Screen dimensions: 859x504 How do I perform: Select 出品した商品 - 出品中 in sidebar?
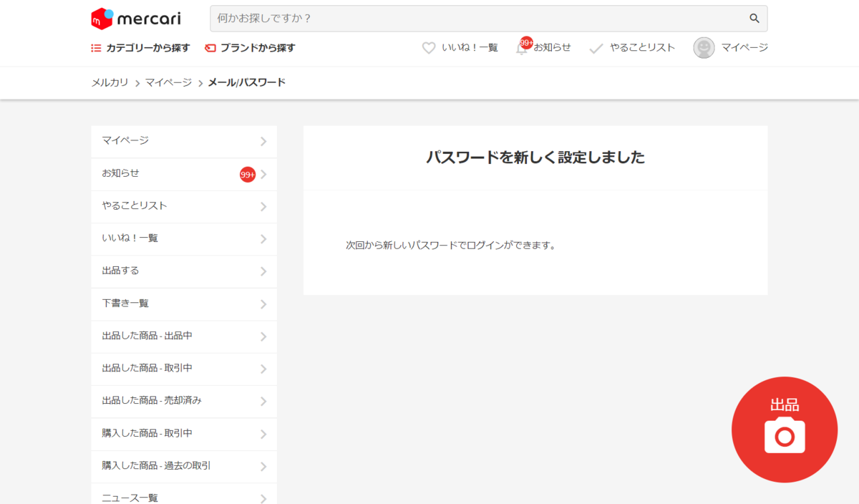pyautogui.click(x=184, y=336)
